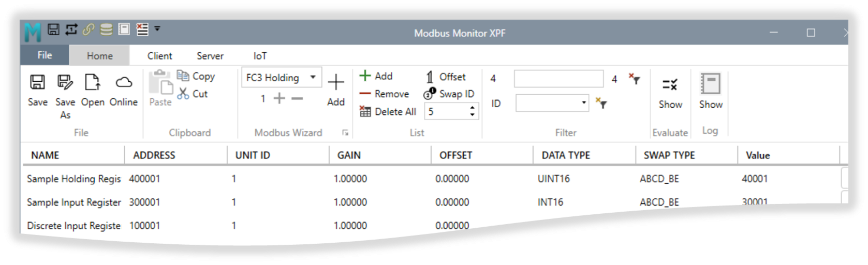Image resolution: width=868 pixels, height=265 pixels.
Task: Sort by the NAME column header
Action: point(45,155)
